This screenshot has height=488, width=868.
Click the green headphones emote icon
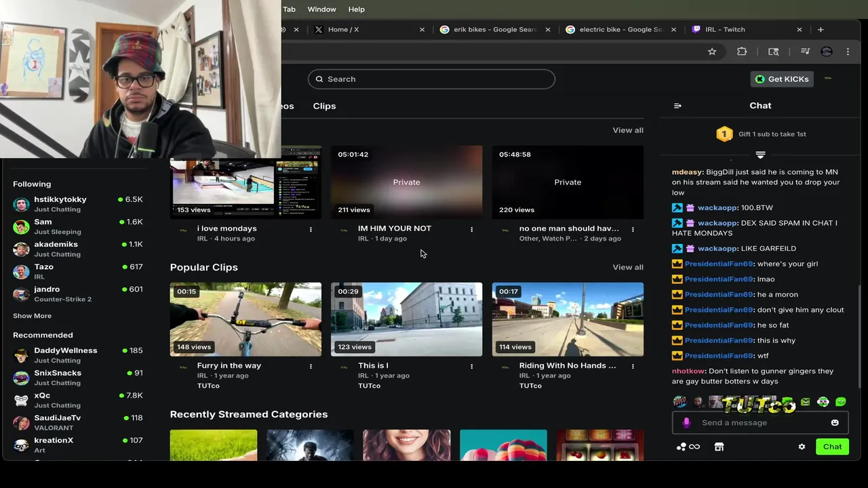tap(823, 402)
